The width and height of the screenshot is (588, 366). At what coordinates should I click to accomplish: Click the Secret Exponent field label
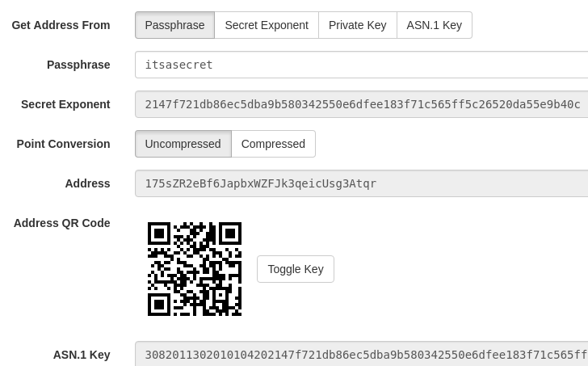[x=65, y=104]
